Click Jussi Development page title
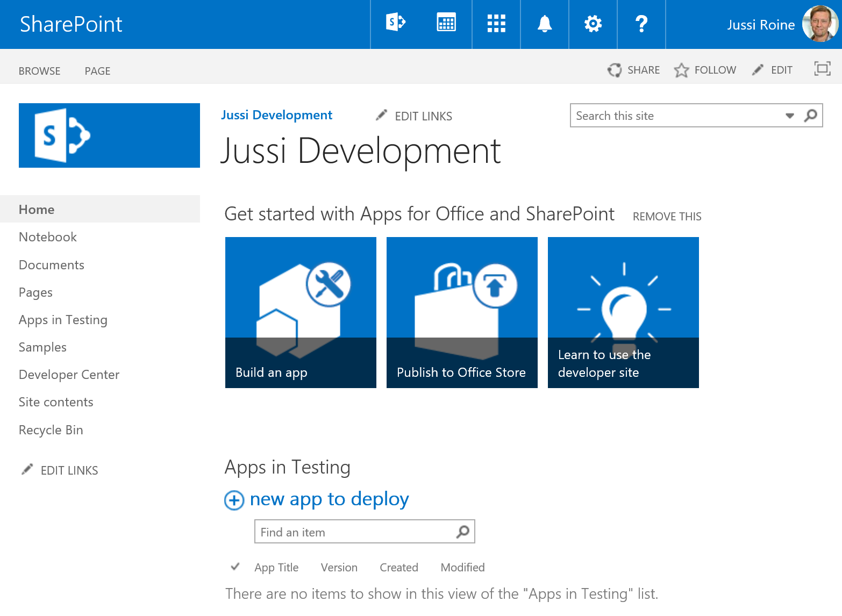 (361, 151)
